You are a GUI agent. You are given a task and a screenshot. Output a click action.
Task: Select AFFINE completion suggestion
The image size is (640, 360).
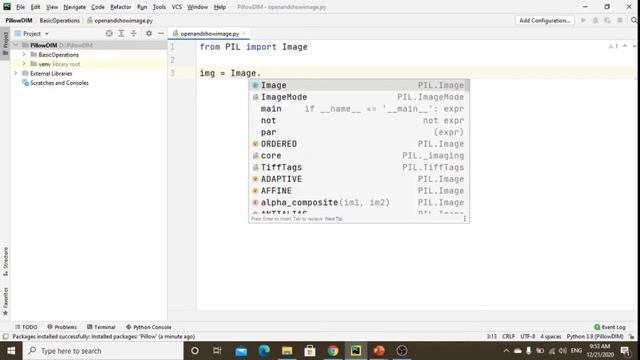359,191
